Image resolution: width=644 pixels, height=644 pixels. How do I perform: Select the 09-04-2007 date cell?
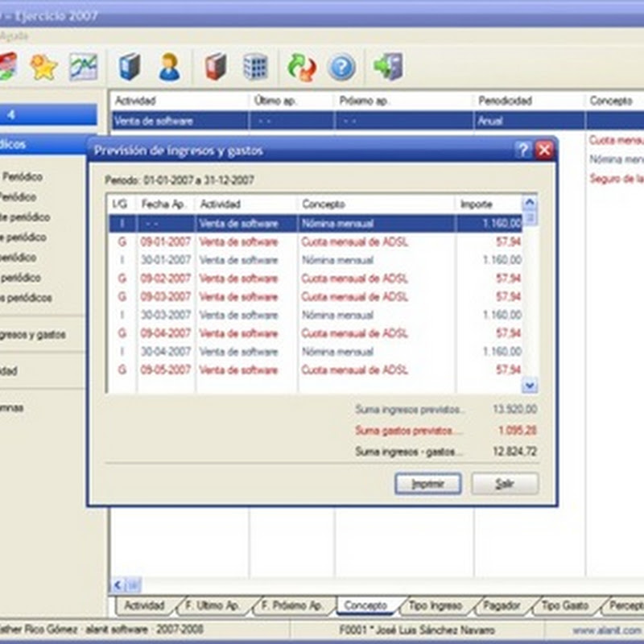click(x=166, y=333)
